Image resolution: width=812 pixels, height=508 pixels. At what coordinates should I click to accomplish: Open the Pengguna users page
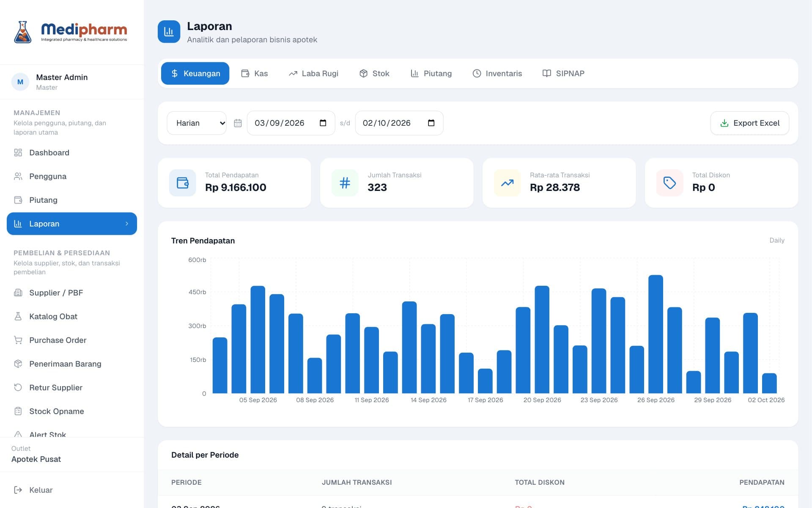tap(72, 176)
